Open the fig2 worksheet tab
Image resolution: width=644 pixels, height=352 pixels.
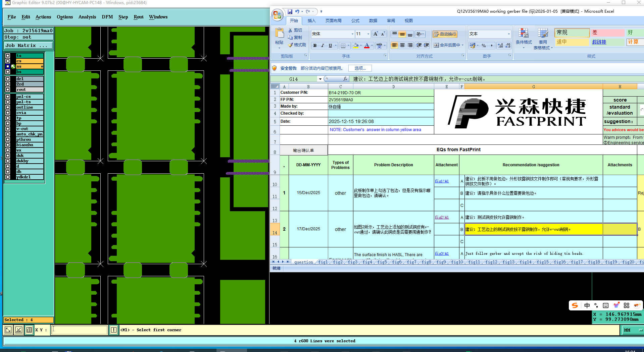click(338, 262)
